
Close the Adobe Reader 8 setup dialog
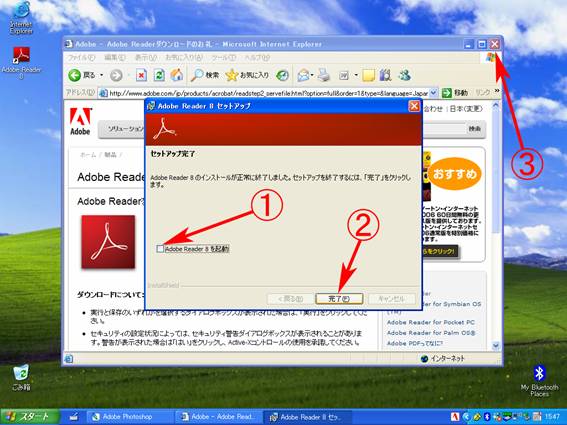pyautogui.click(x=414, y=106)
